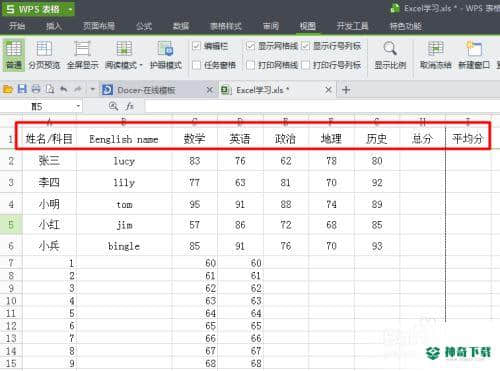Image resolution: width=500 pixels, height=371 pixels.
Task: Select row header 1
Action: (11, 138)
